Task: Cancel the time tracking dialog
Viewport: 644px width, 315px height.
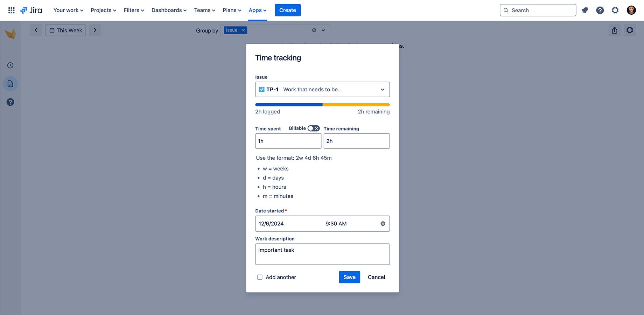Action: point(376,277)
